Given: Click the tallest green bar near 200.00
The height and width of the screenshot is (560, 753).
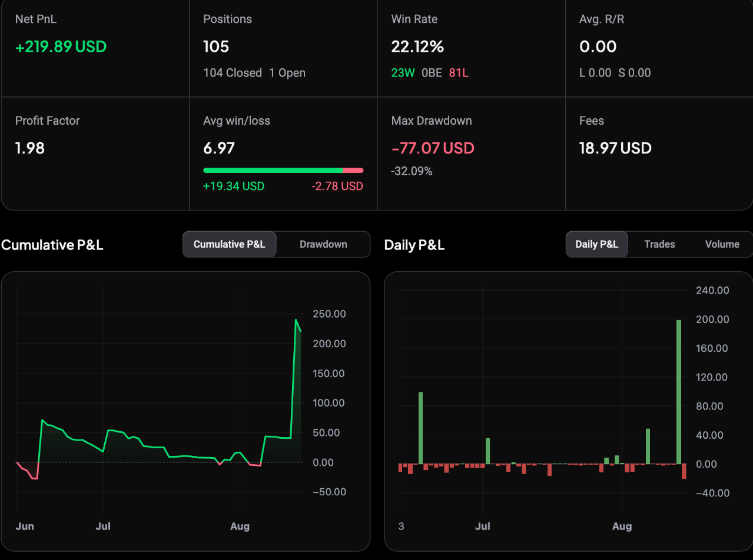Looking at the screenshot, I should click(x=679, y=392).
